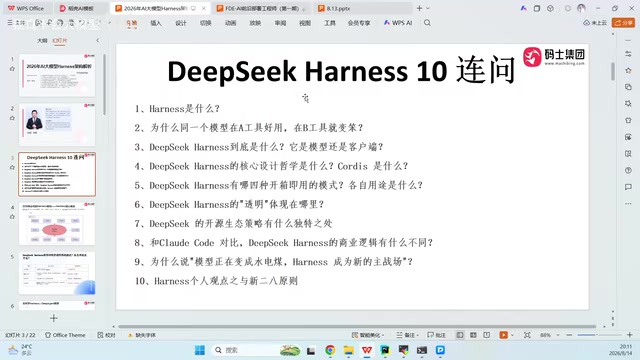This screenshot has height=360, width=640.
Task: Open the 视图 ribbon tab
Action: 305,23
